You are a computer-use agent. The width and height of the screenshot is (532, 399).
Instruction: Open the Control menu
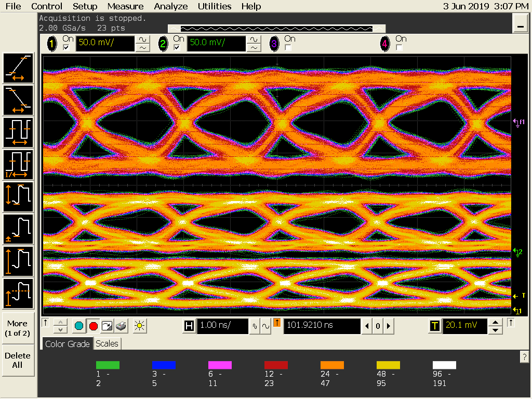pyautogui.click(x=47, y=6)
